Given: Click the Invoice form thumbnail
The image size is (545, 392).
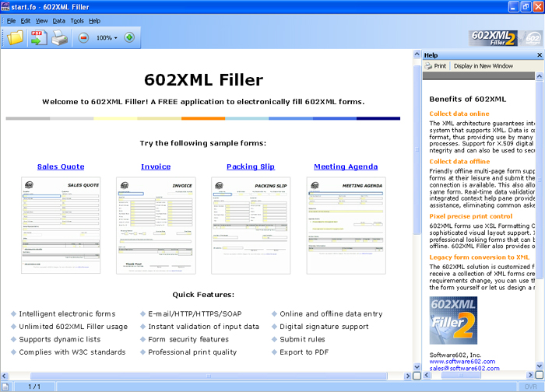Looking at the screenshot, I should [x=156, y=226].
